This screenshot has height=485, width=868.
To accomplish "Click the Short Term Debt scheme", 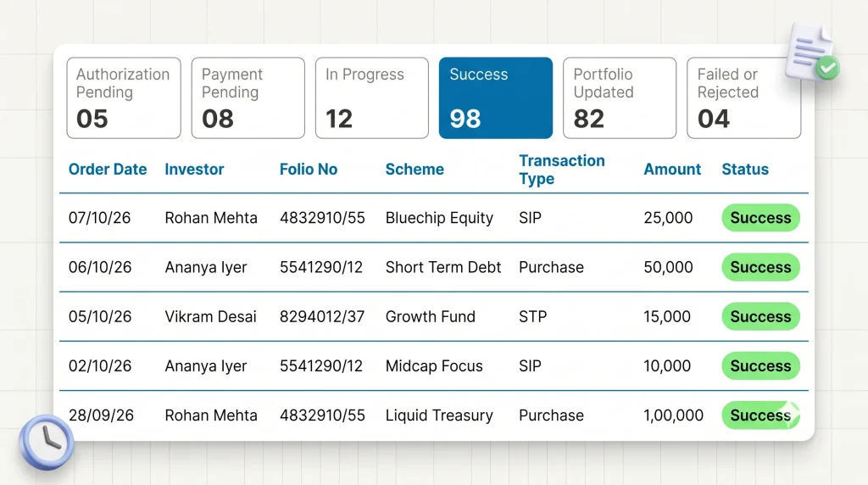I will [442, 267].
